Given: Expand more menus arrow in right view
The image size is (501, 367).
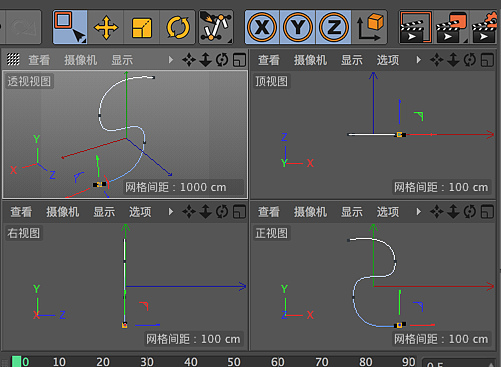Looking at the screenshot, I should point(171,212).
